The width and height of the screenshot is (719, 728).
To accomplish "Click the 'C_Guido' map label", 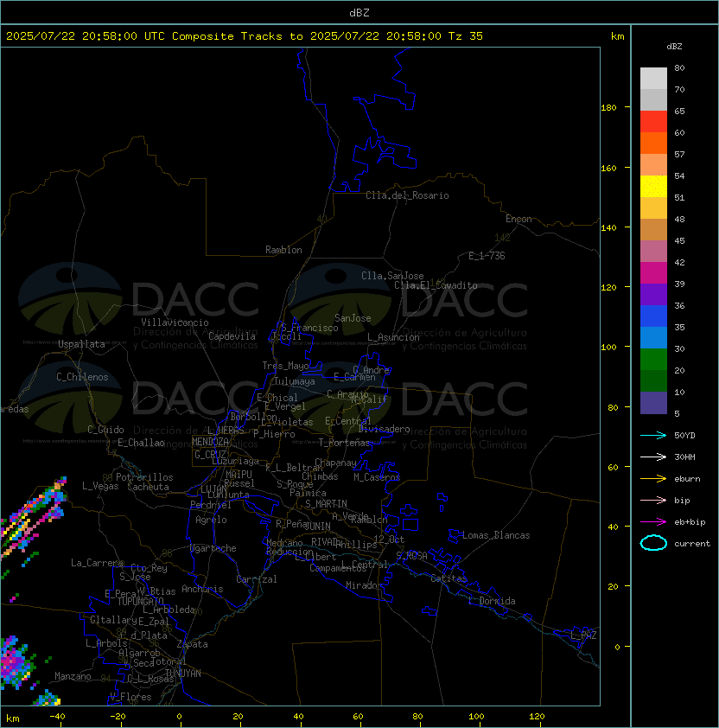I will click(105, 430).
